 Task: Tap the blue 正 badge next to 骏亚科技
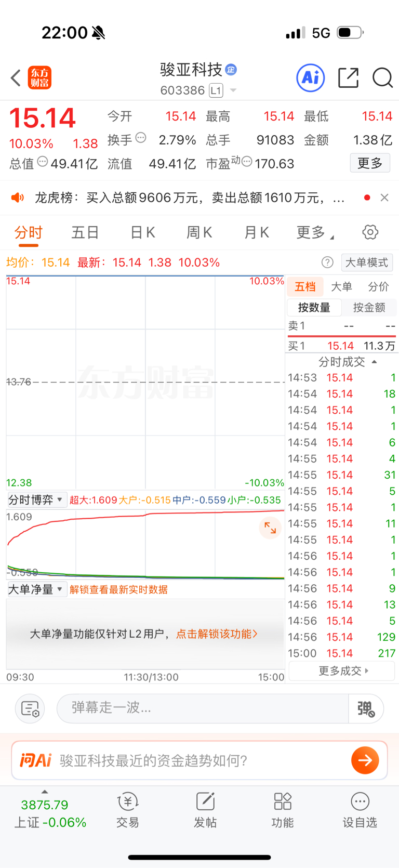pos(231,69)
